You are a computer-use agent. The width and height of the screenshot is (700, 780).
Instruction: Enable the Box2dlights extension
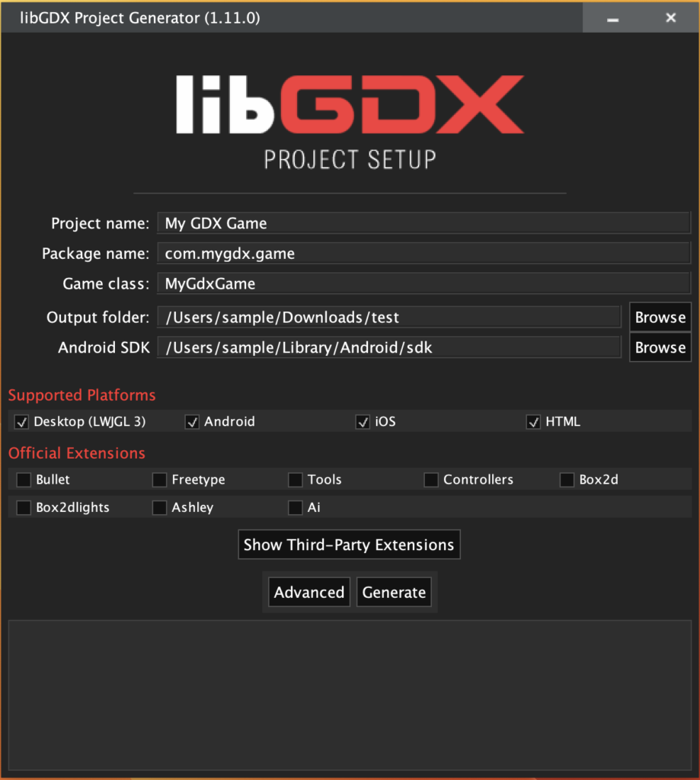(24, 507)
